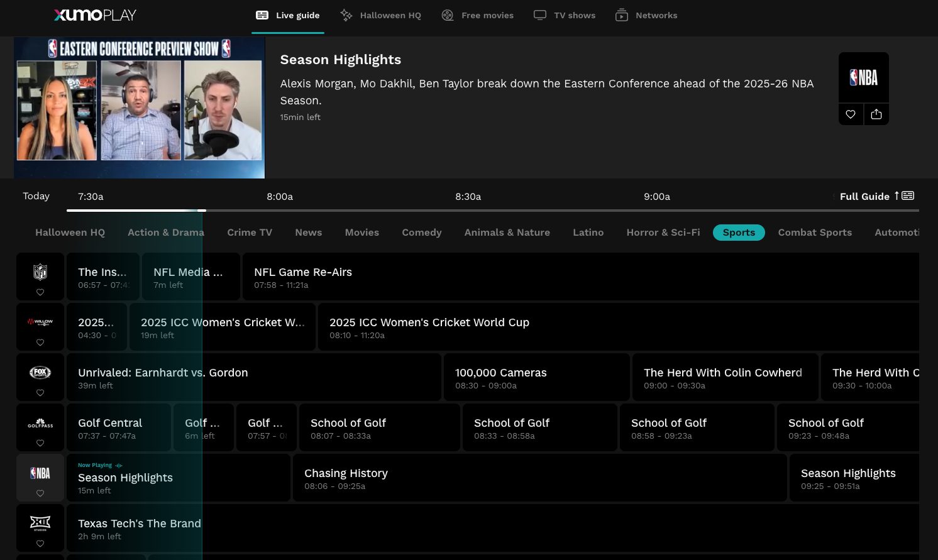
Task: Expand the Full Guide view
Action: [876, 196]
